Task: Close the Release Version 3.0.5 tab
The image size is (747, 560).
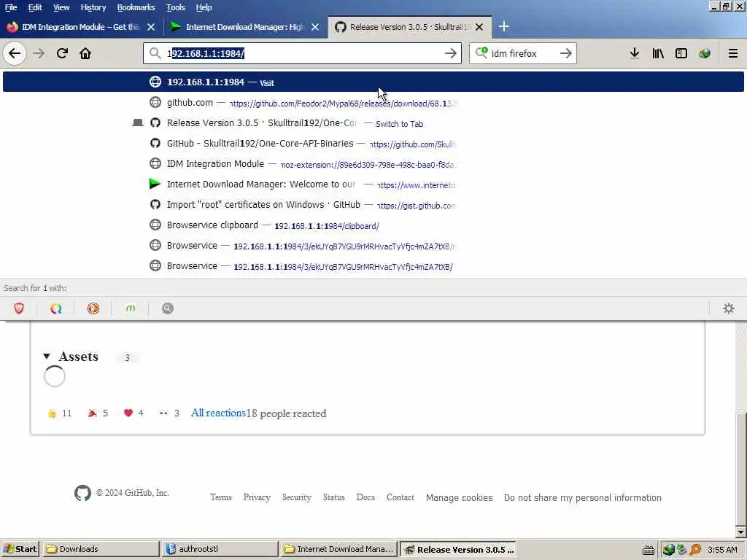Action: tap(479, 27)
